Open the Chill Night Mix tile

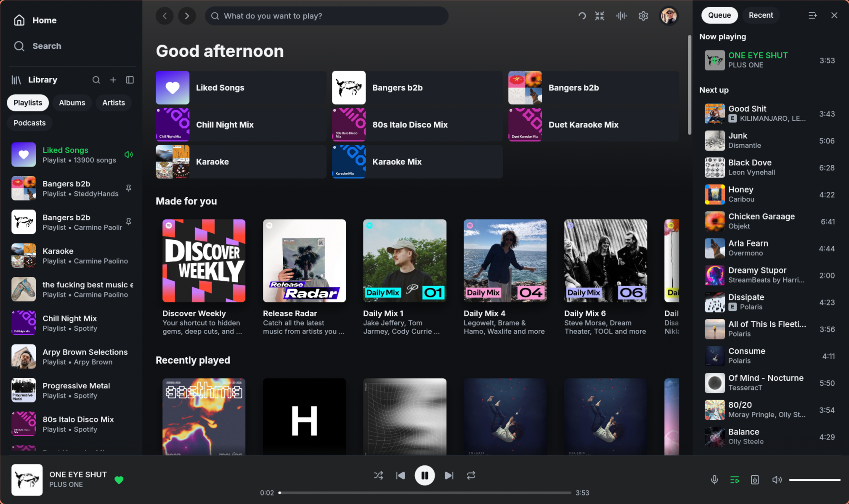tap(241, 125)
